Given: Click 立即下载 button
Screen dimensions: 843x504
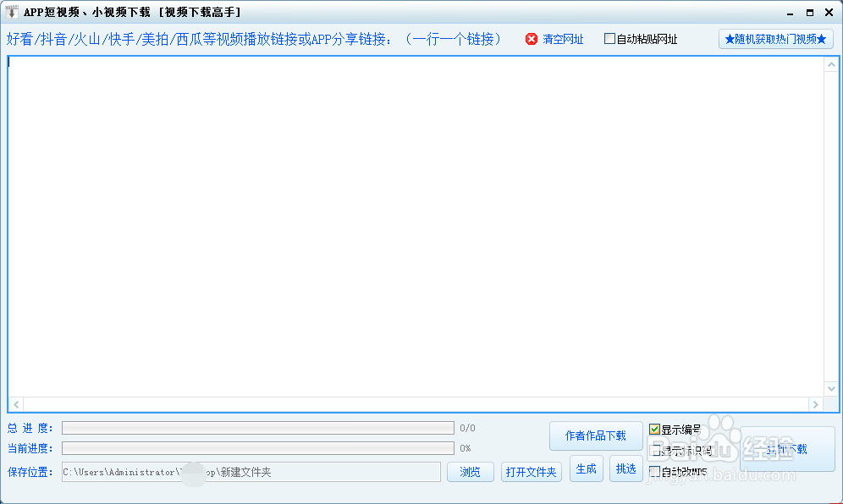Looking at the screenshot, I should (x=787, y=449).
